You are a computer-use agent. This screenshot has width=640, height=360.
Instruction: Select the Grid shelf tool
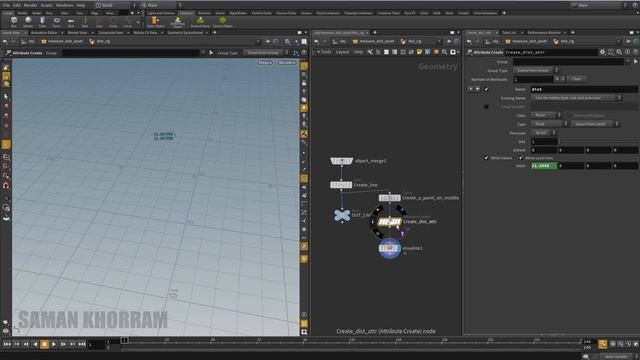coord(71,22)
